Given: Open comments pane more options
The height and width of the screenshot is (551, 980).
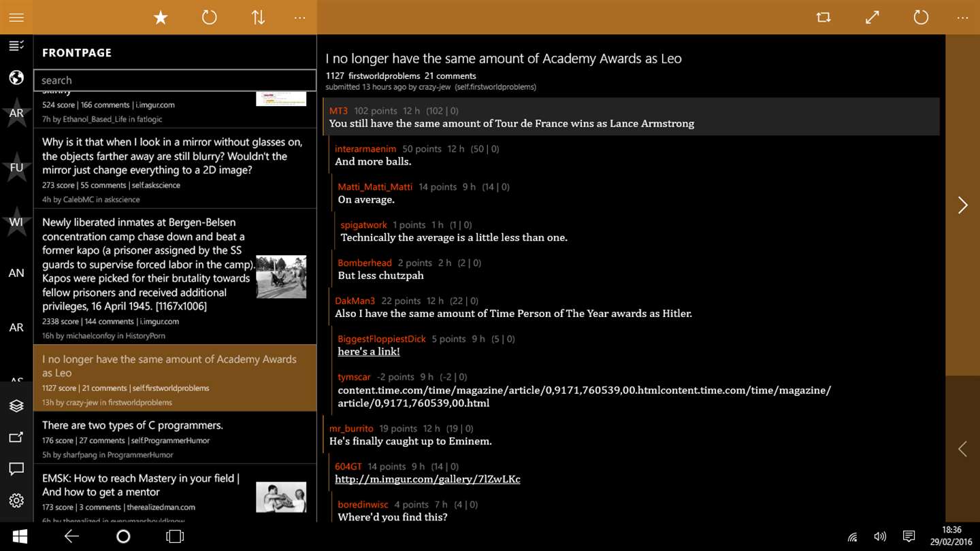Looking at the screenshot, I should click(962, 18).
